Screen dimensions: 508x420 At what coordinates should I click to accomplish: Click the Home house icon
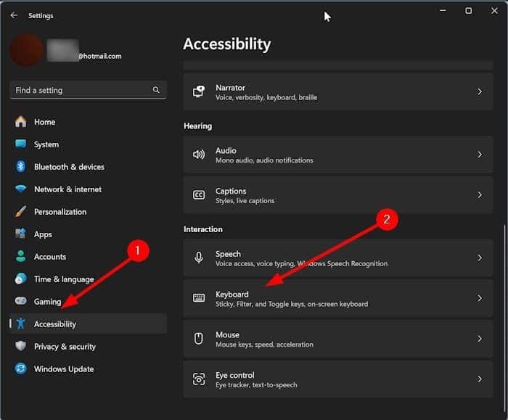coord(21,122)
